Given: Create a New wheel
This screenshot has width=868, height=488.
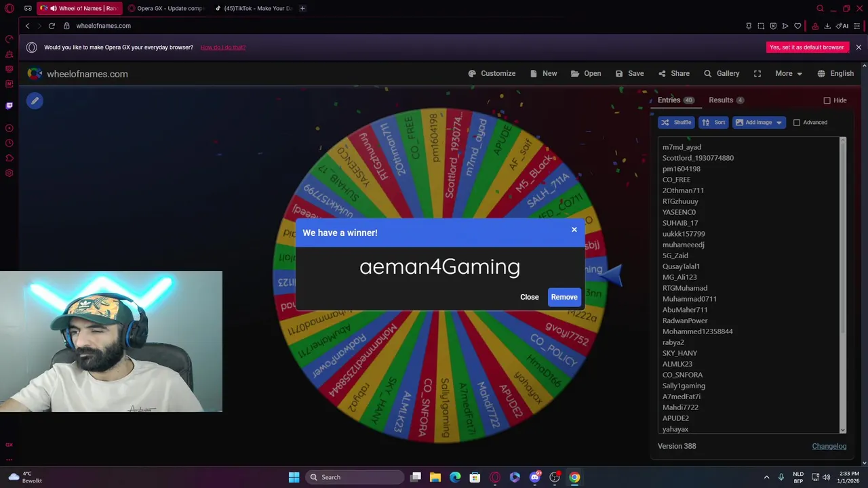Looking at the screenshot, I should tap(543, 73).
